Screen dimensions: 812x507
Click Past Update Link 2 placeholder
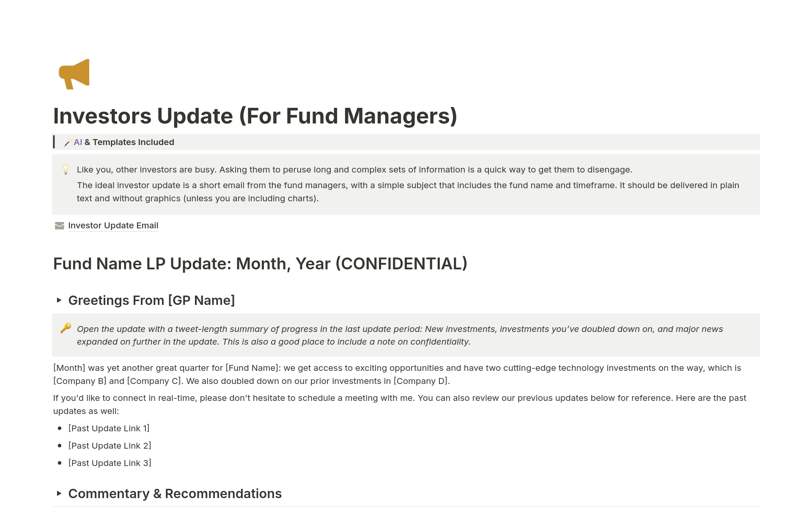pyautogui.click(x=109, y=446)
